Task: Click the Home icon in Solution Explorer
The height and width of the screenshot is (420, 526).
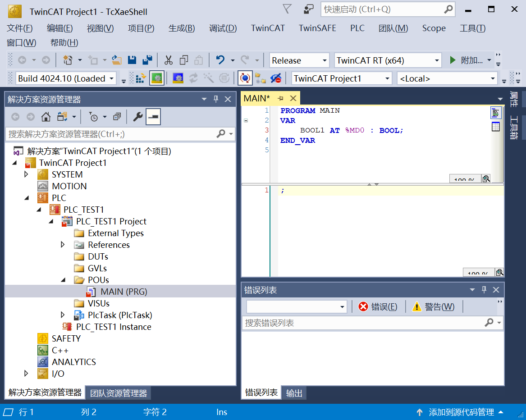Action: click(x=46, y=117)
